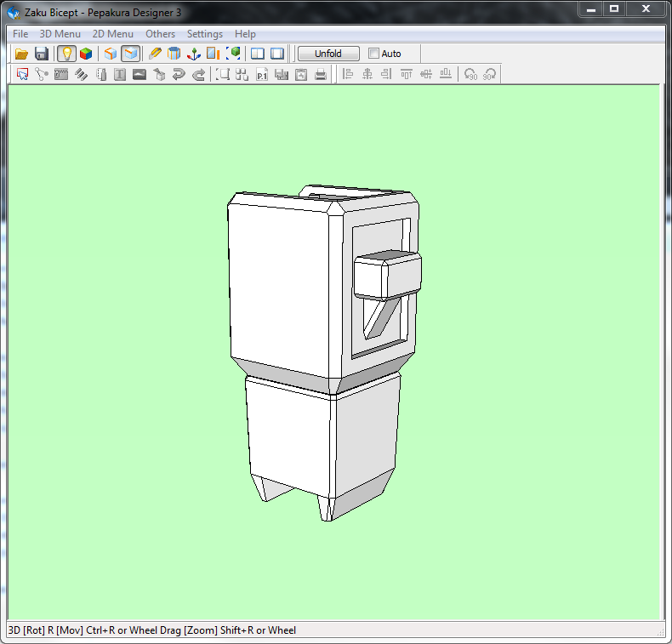Click the align horizontal center icon
The image size is (672, 644).
367,74
